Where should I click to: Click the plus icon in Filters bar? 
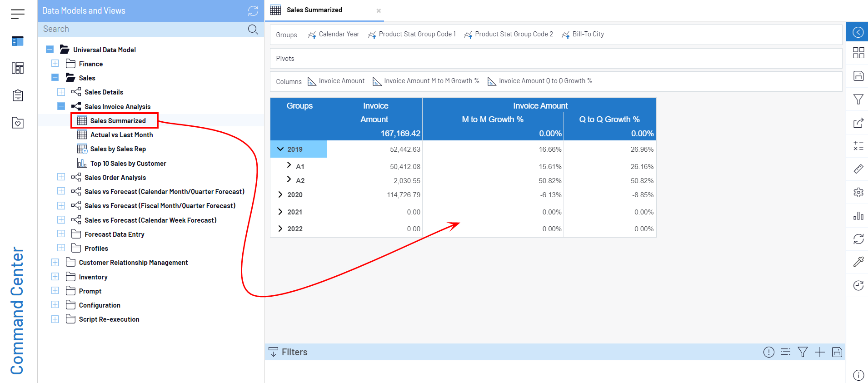pos(819,352)
